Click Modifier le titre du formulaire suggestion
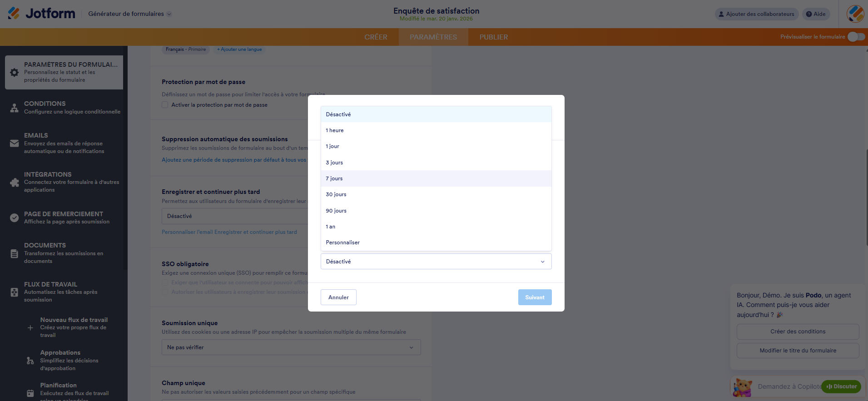 [798, 351]
